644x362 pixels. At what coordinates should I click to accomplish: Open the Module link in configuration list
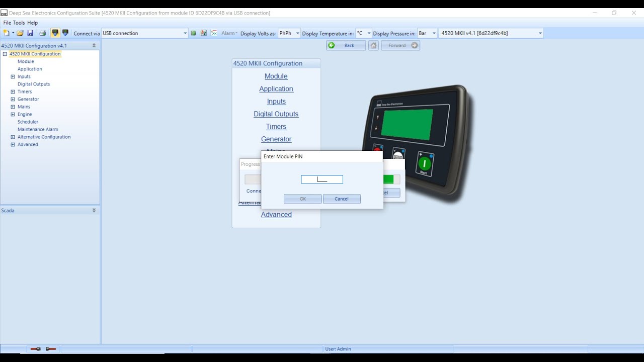[276, 76]
